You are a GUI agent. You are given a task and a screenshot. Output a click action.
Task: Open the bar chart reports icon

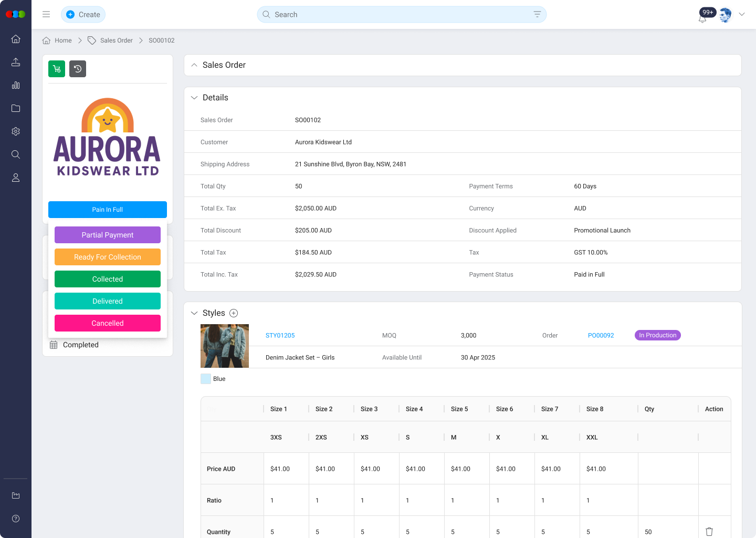click(16, 85)
